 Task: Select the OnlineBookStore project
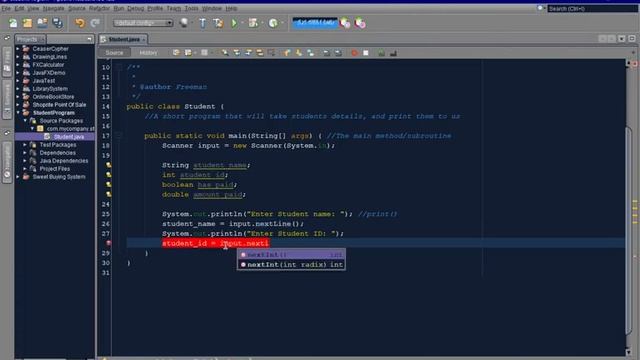click(53, 97)
